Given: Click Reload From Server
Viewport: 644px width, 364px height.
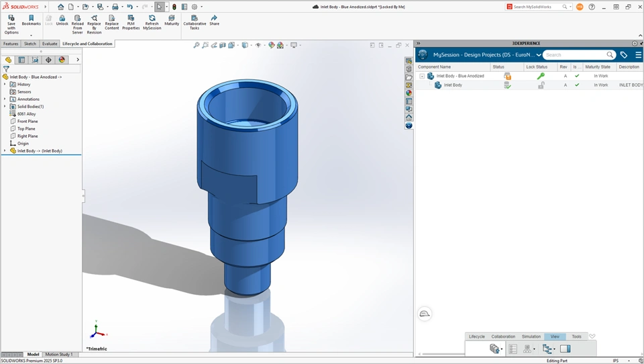Looking at the screenshot, I should click(78, 24).
